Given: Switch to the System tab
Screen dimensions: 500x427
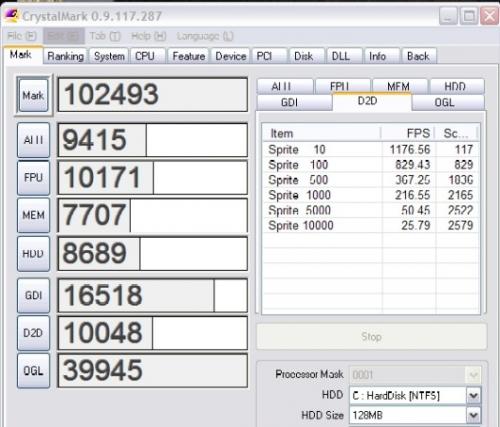Looking at the screenshot, I should (109, 56).
